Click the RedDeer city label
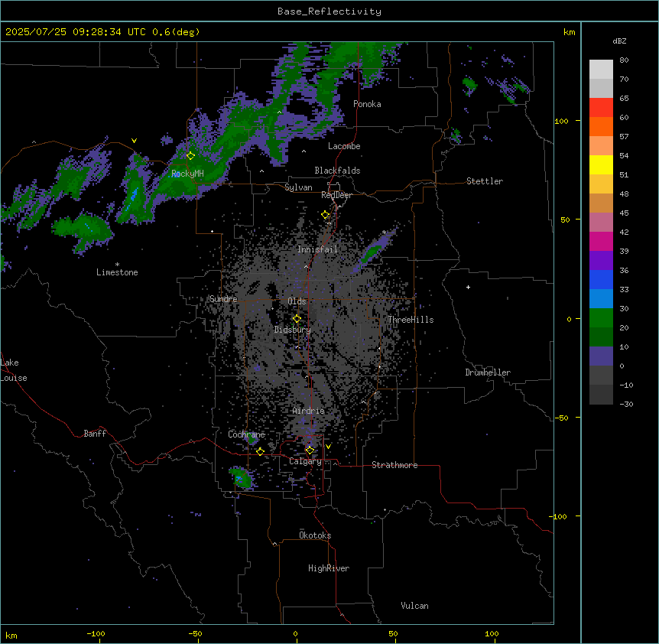Screen dimensions: 659x644 (336, 195)
